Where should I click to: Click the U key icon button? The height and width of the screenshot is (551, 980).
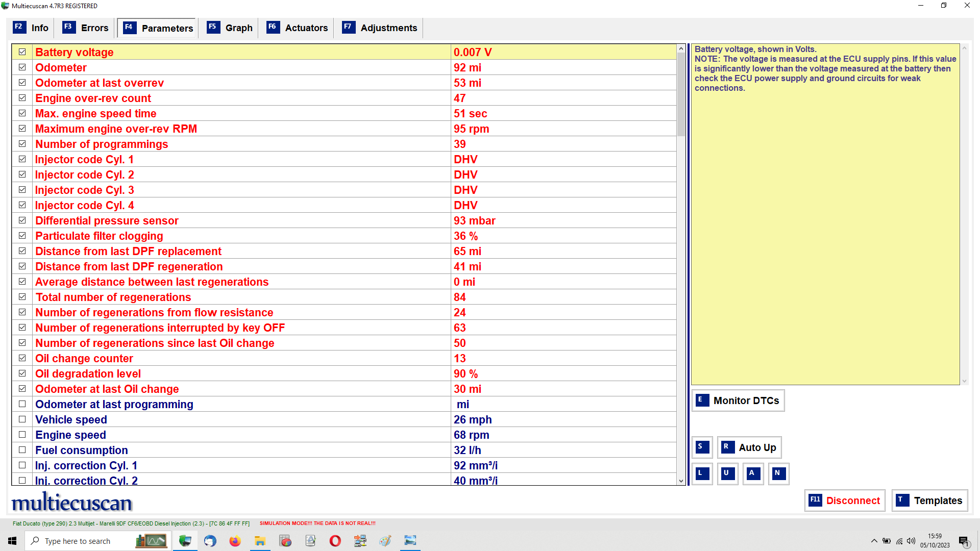point(727,473)
